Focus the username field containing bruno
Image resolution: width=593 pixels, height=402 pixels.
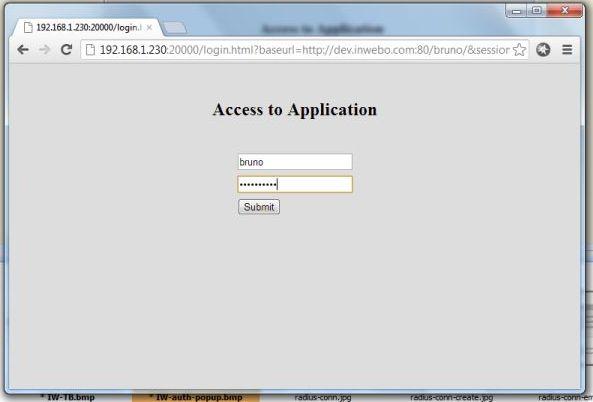[x=295, y=162]
